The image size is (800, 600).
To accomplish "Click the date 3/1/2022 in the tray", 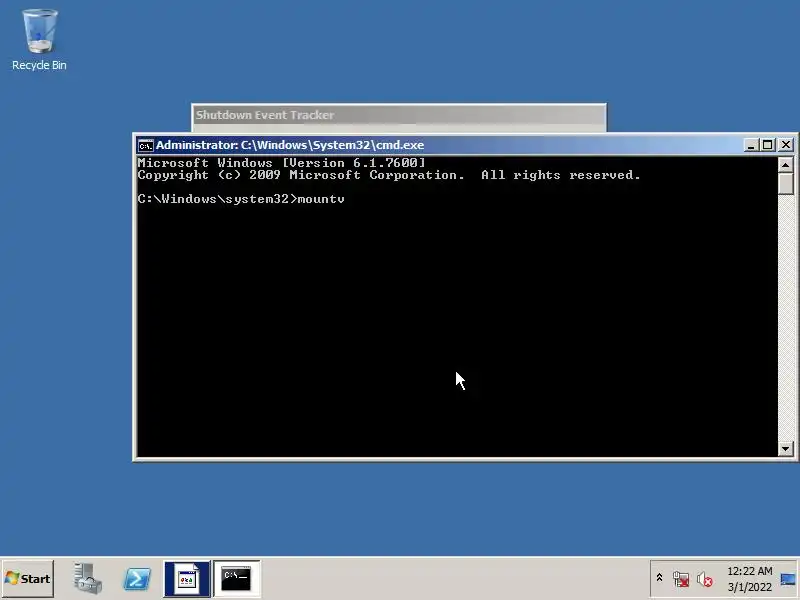I will [749, 587].
